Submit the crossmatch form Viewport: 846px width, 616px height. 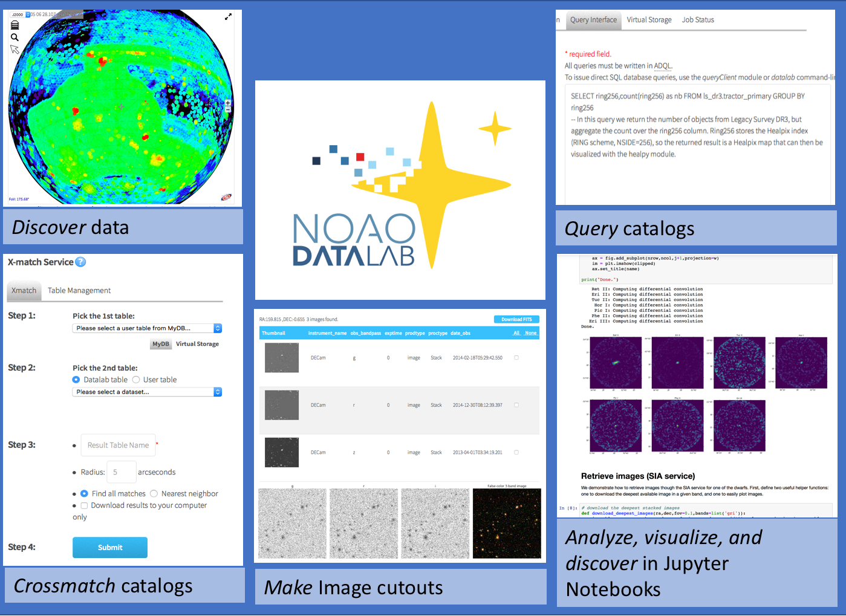coord(110,548)
